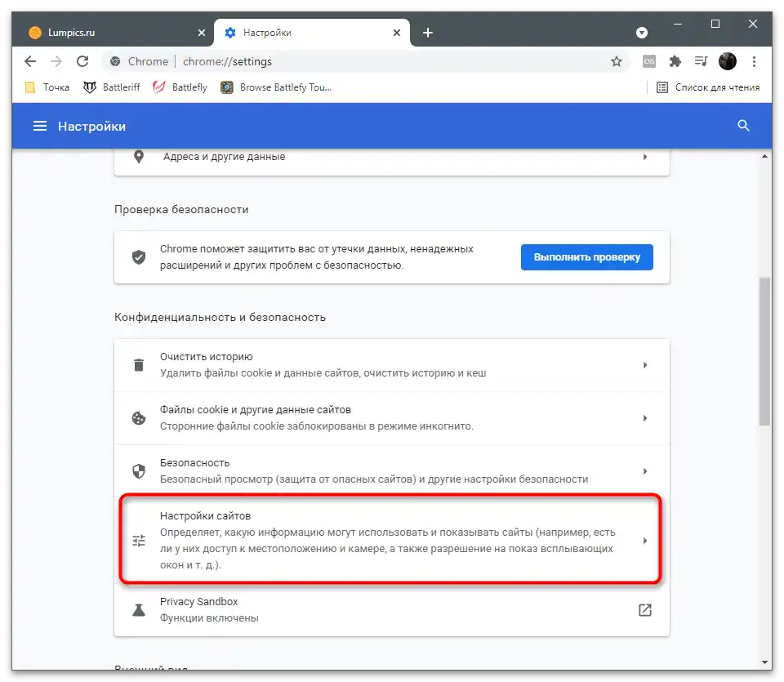Open the profile avatar menu
Image resolution: width=784 pixels, height=682 pixels.
tap(728, 61)
